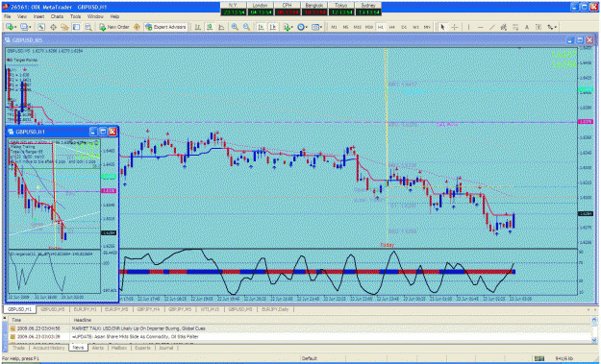Switch to bar chart display

pos(198,27)
